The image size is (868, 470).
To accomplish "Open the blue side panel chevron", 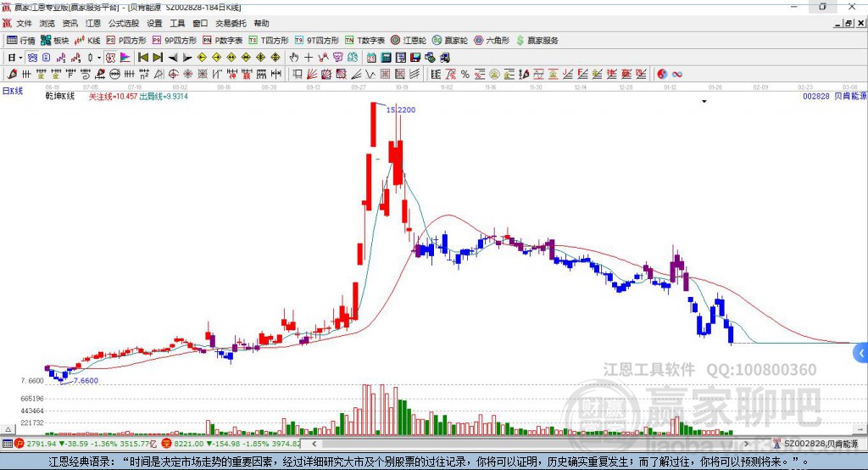I will coord(861,353).
